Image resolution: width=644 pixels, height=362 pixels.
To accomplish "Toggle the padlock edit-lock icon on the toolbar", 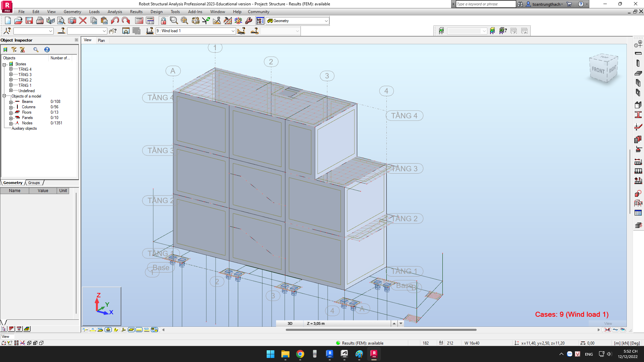I will 164,20.
